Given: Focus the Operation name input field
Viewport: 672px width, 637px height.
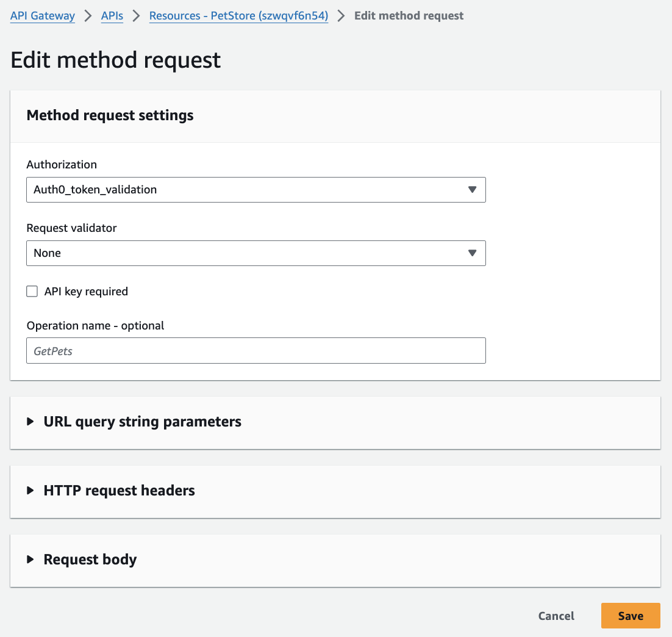Looking at the screenshot, I should click(x=256, y=351).
